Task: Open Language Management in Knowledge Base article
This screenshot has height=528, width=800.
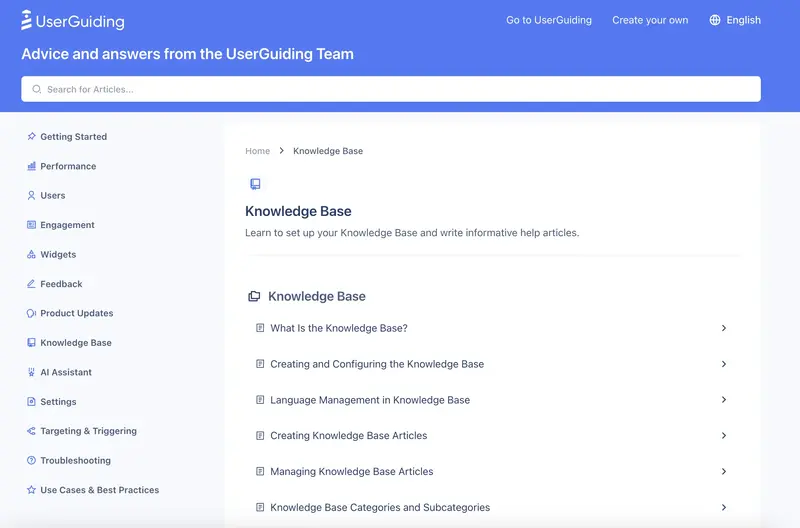Action: 370,400
